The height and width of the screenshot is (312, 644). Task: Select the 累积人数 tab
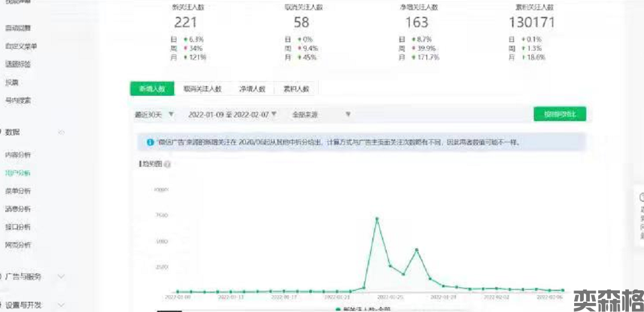coord(296,89)
